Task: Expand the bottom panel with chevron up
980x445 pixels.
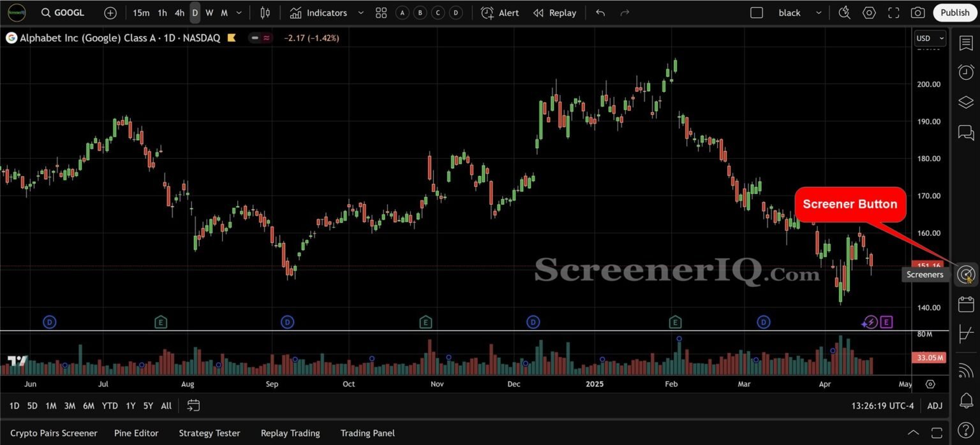Action: pyautogui.click(x=913, y=433)
